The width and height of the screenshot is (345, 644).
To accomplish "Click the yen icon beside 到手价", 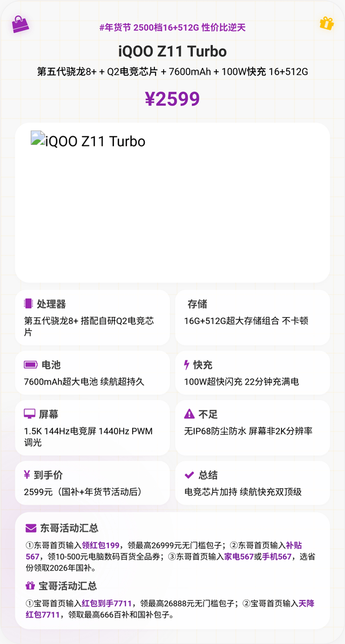I will tap(27, 475).
